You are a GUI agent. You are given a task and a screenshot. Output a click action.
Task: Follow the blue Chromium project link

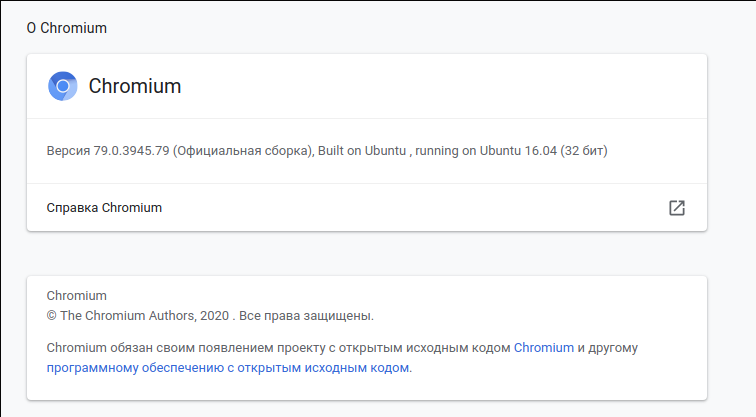[544, 348]
